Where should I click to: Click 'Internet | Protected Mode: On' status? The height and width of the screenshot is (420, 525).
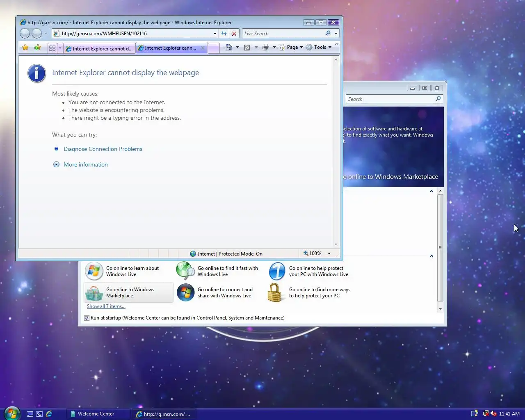pyautogui.click(x=226, y=254)
